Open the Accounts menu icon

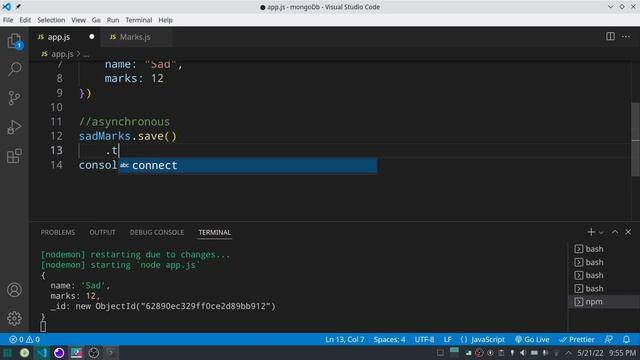tap(14, 290)
